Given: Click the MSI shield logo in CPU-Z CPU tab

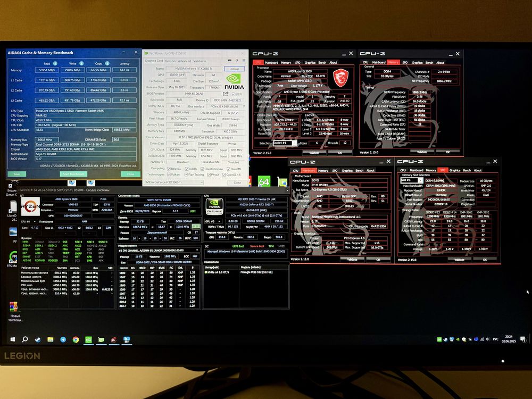Looking at the screenshot, I should [x=340, y=77].
